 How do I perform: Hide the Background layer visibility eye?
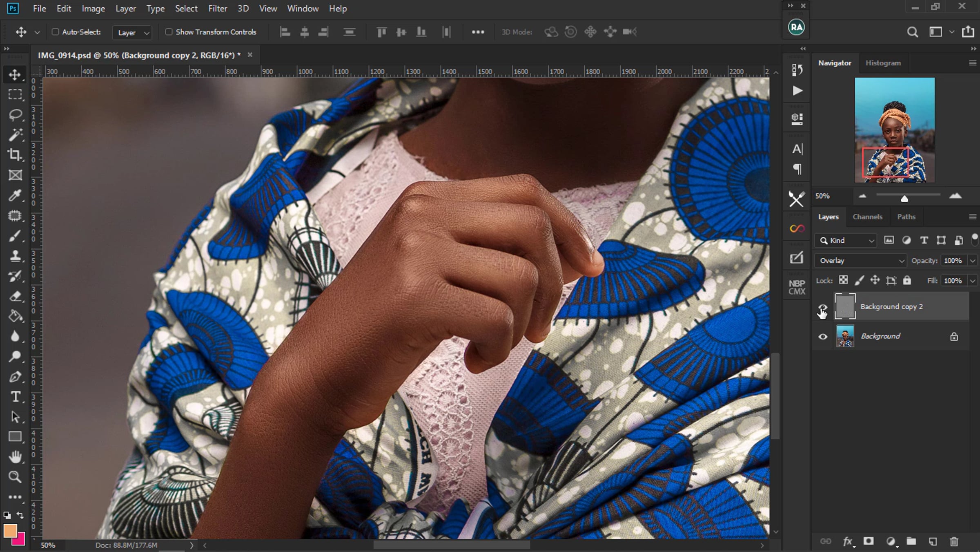[x=823, y=337]
